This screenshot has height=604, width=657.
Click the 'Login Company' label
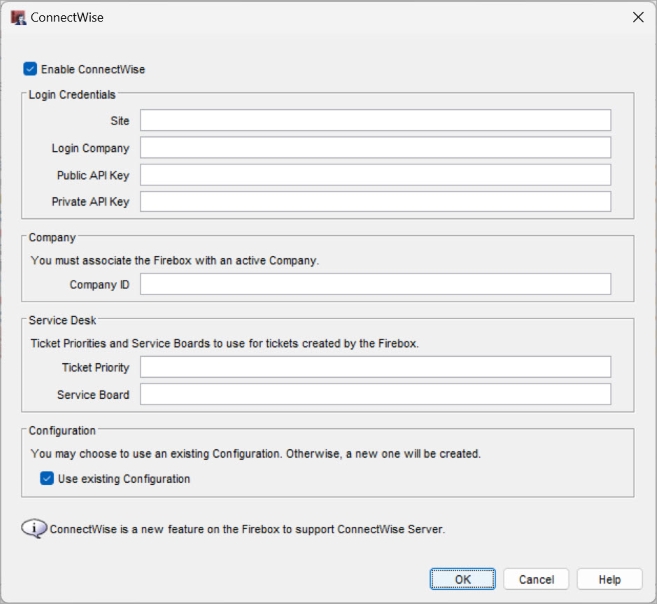click(x=91, y=148)
